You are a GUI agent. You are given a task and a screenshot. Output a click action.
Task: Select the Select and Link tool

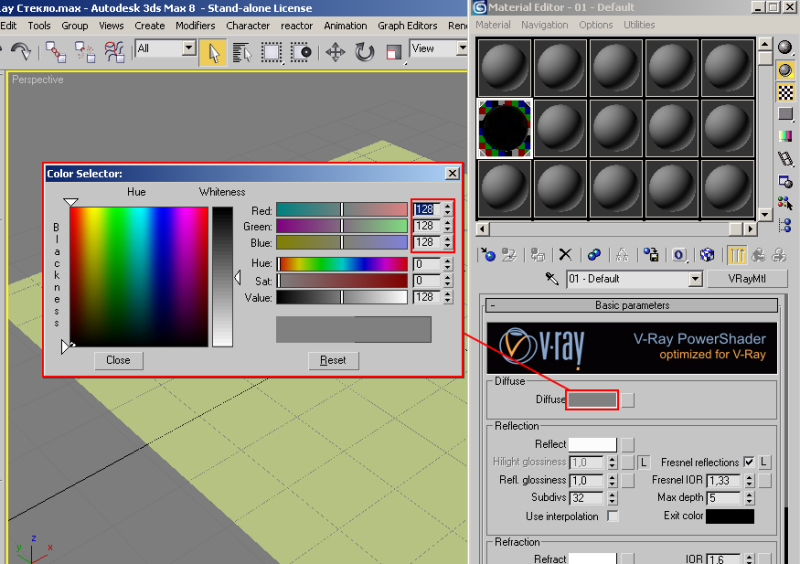pyautogui.click(x=56, y=52)
